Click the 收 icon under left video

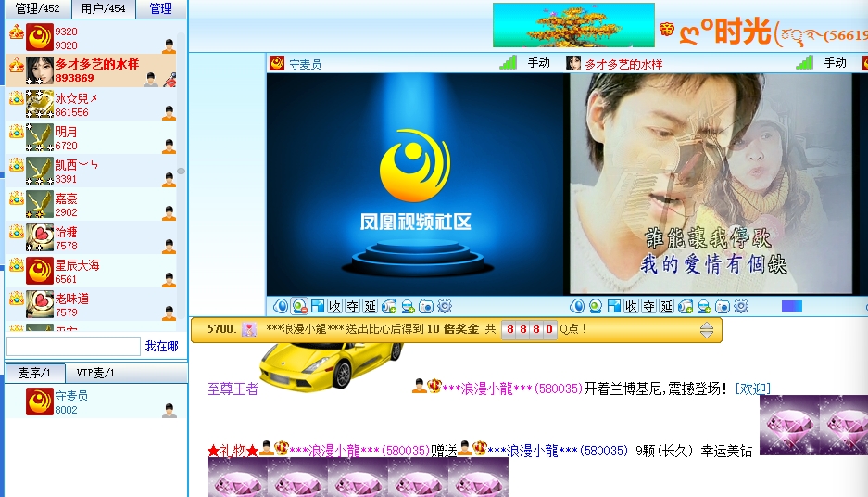click(334, 306)
